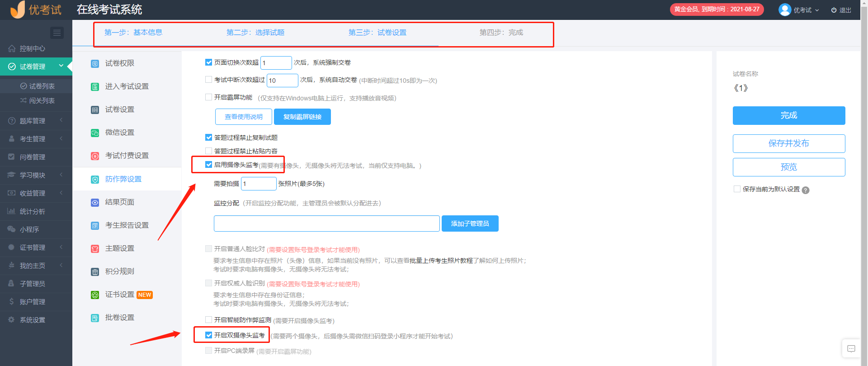Click the 证书设置 icon
The image size is (868, 366).
(95, 295)
